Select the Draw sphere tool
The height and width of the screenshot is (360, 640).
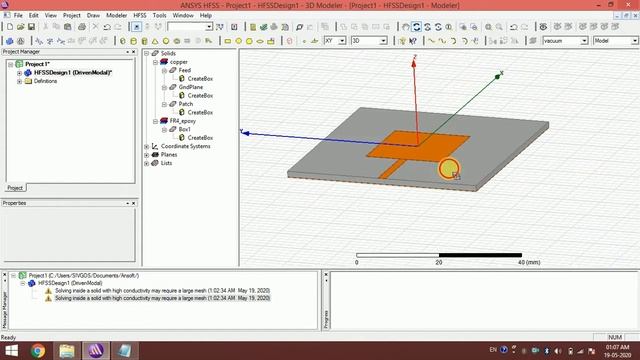click(x=166, y=41)
